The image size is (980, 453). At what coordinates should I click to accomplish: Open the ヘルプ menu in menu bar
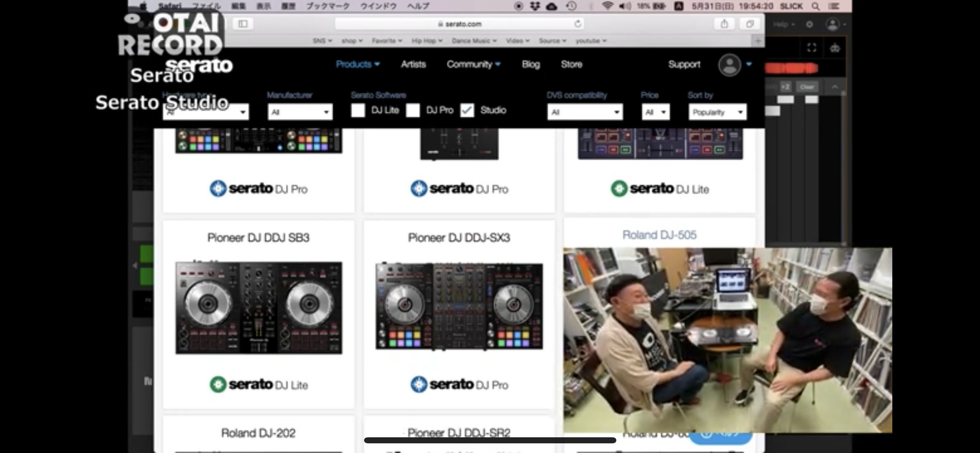[x=418, y=6]
